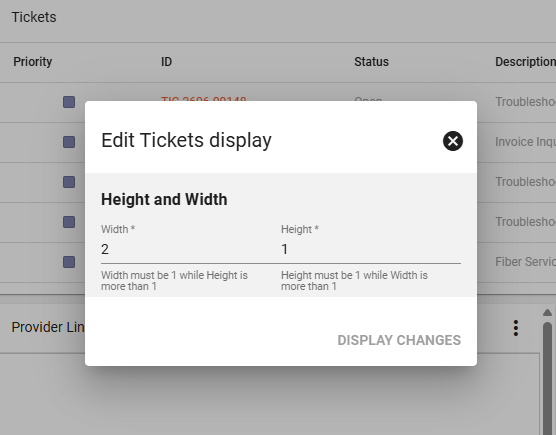Sort by the Description column header
Screen dimensions: 556x435
coord(526,62)
